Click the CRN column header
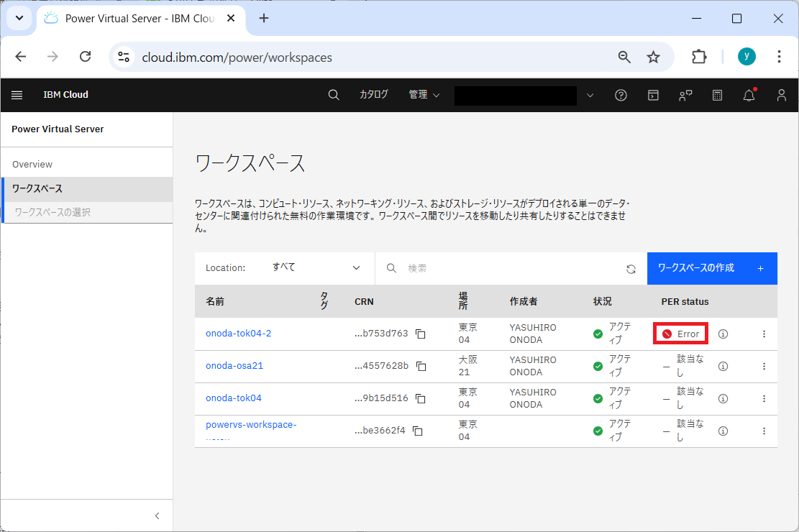Image resolution: width=799 pixels, height=532 pixels. click(364, 302)
